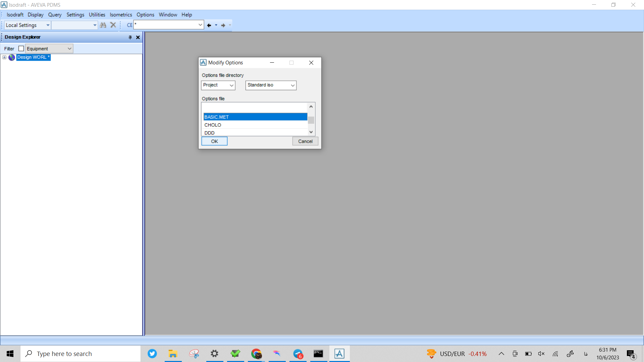Click the options list scroll down arrow

click(311, 132)
